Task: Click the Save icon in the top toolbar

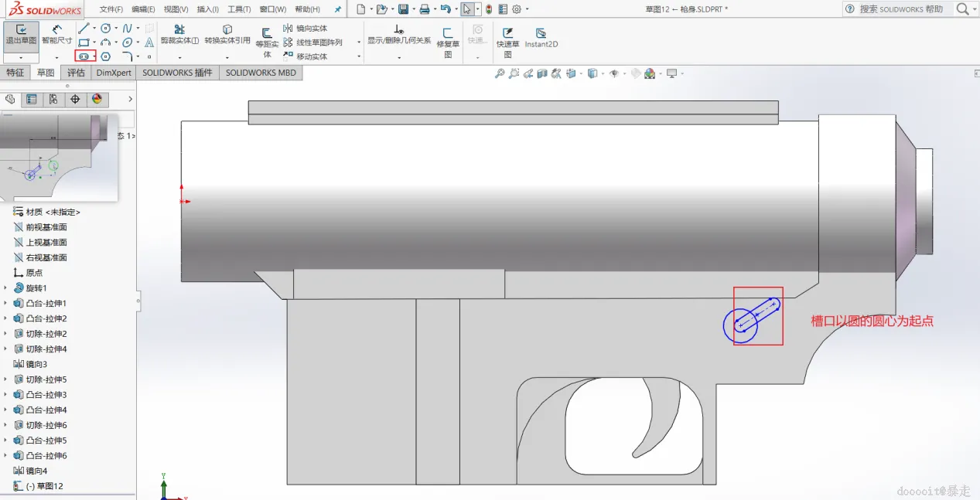Action: pos(403,9)
